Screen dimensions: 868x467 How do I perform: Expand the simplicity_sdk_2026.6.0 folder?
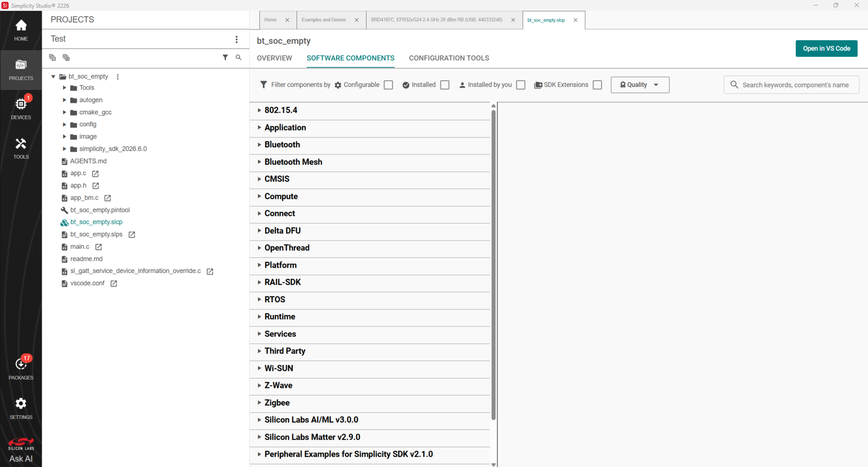pos(64,149)
